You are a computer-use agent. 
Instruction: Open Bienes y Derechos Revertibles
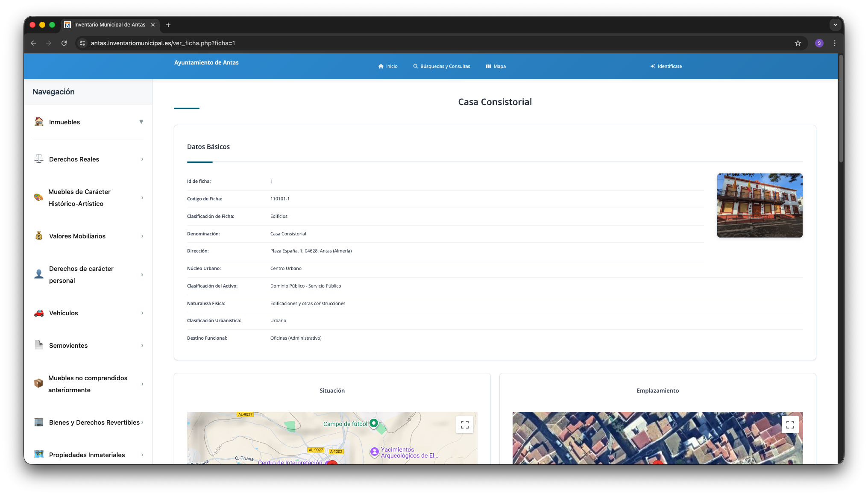pyautogui.click(x=94, y=422)
